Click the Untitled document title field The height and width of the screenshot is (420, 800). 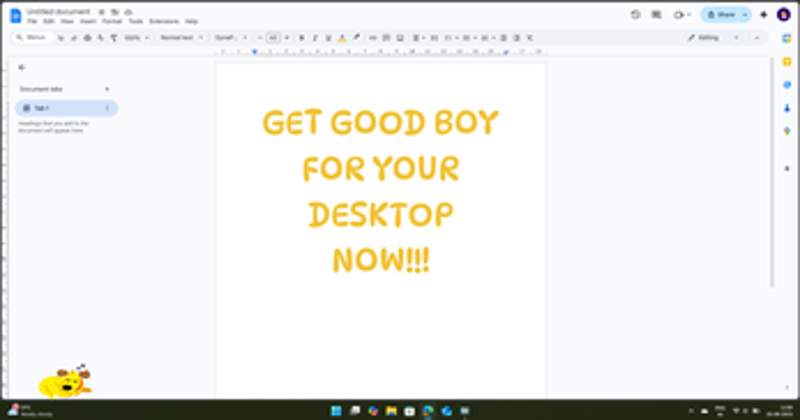click(x=58, y=12)
